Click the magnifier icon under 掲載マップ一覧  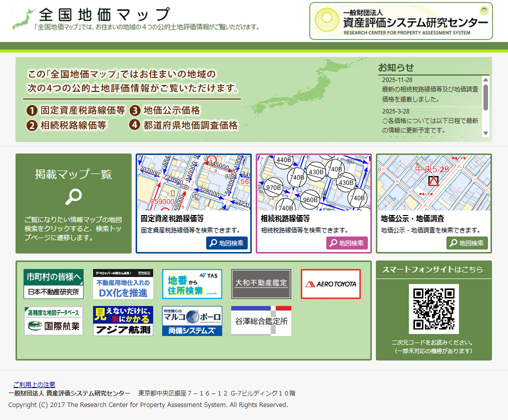(73, 197)
